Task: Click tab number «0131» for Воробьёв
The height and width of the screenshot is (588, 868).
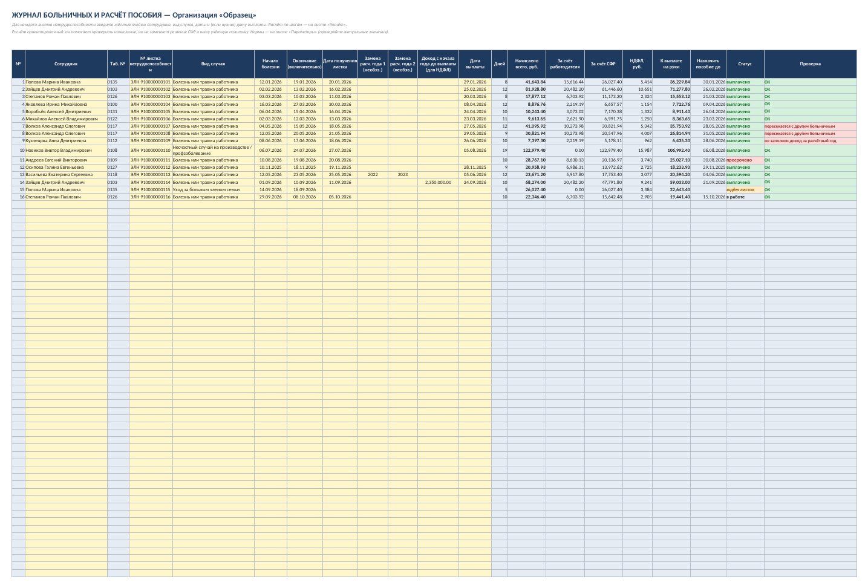Action: click(x=118, y=111)
